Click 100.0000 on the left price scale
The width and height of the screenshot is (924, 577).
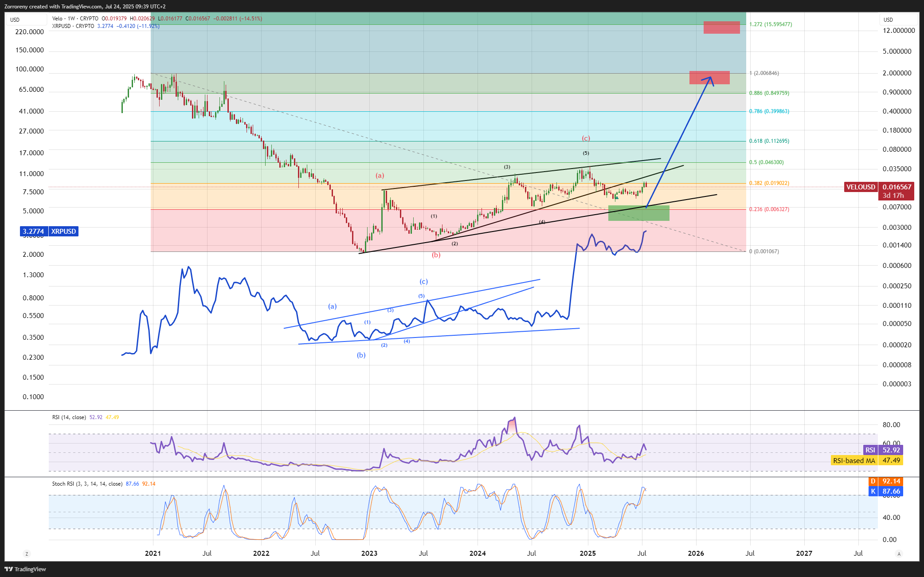[30, 69]
